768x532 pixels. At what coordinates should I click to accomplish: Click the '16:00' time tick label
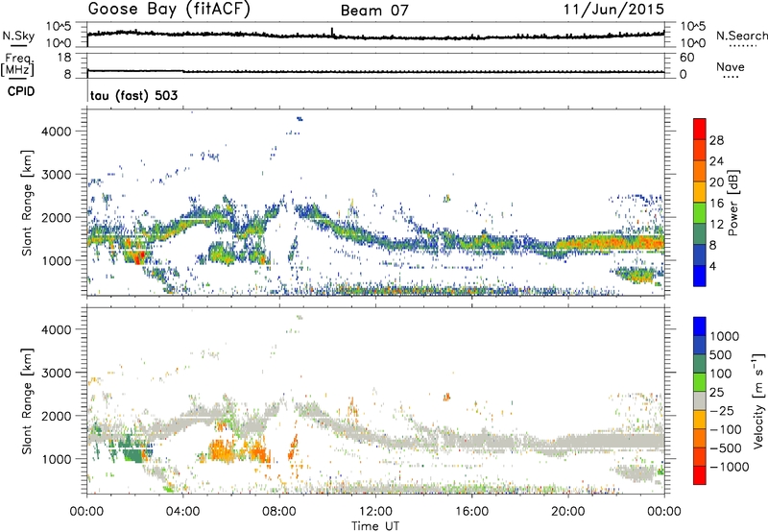pos(471,512)
